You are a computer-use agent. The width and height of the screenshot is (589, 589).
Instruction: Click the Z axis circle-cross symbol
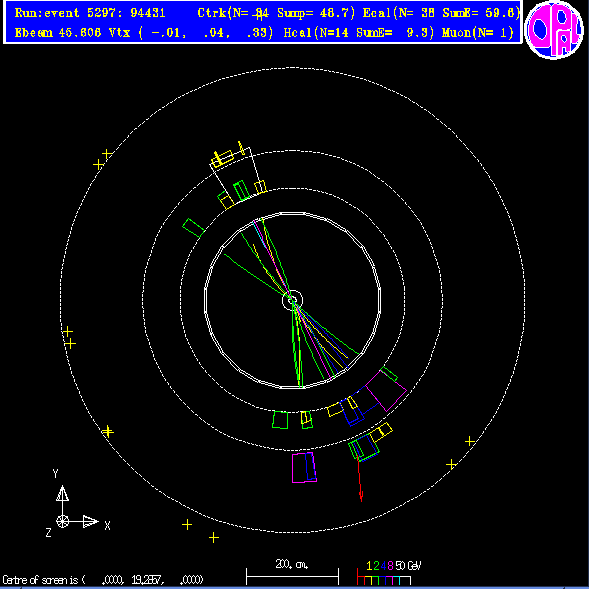(63, 521)
